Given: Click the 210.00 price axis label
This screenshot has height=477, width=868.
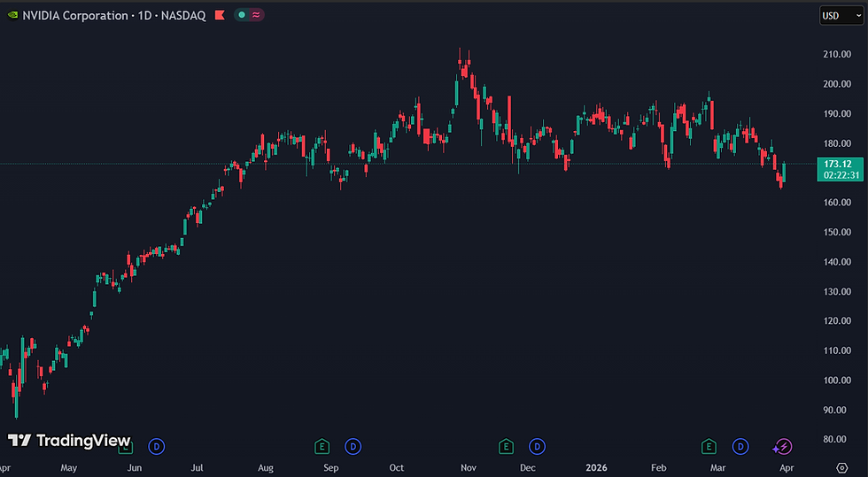Looking at the screenshot, I should (838, 54).
